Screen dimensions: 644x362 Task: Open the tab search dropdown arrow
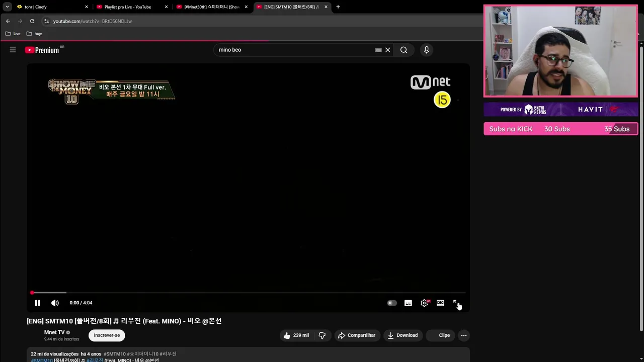(7, 7)
